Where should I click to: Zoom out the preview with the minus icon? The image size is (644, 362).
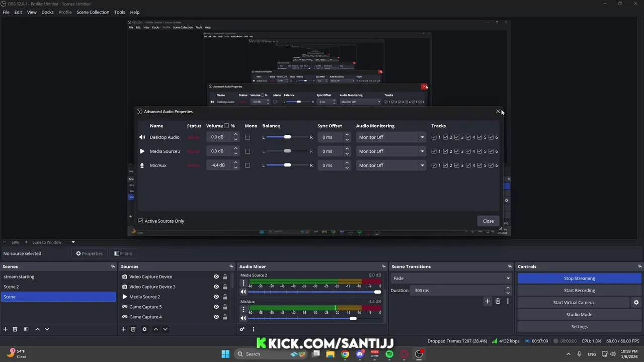click(x=5, y=242)
